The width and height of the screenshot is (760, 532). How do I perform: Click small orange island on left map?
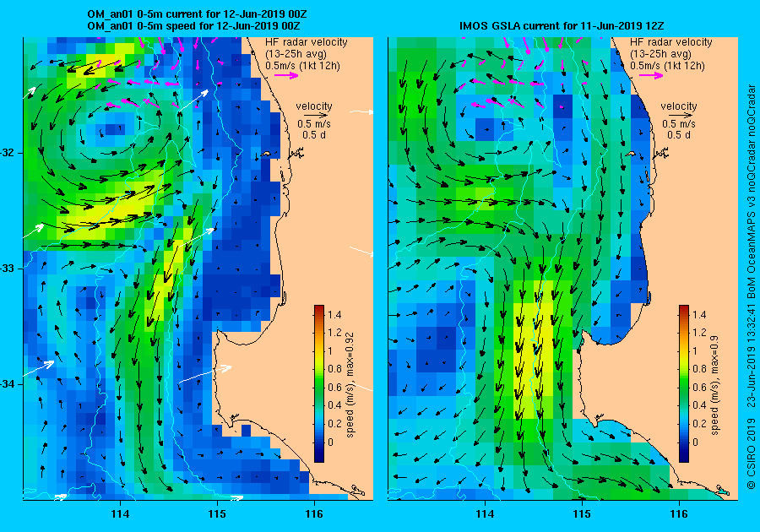265,154
